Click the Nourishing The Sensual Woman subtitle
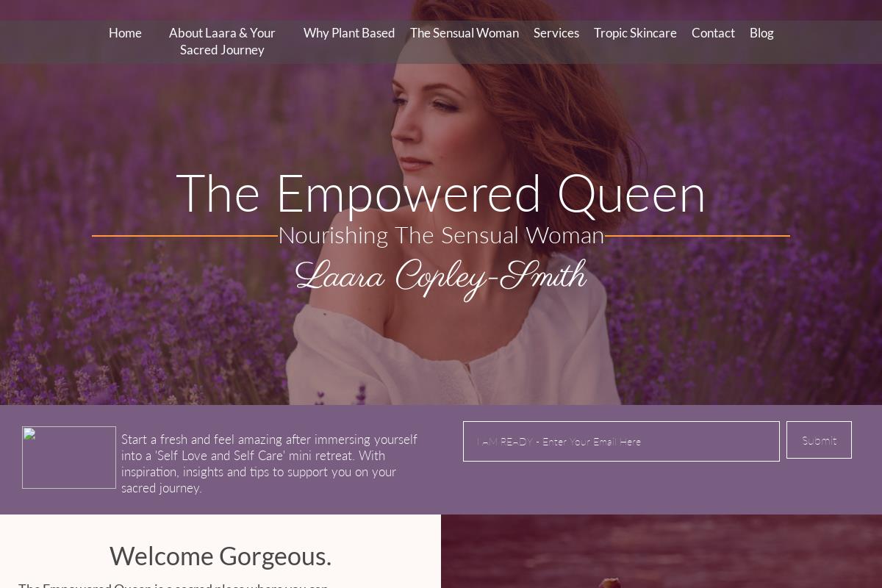This screenshot has height=588, width=882. (x=441, y=235)
